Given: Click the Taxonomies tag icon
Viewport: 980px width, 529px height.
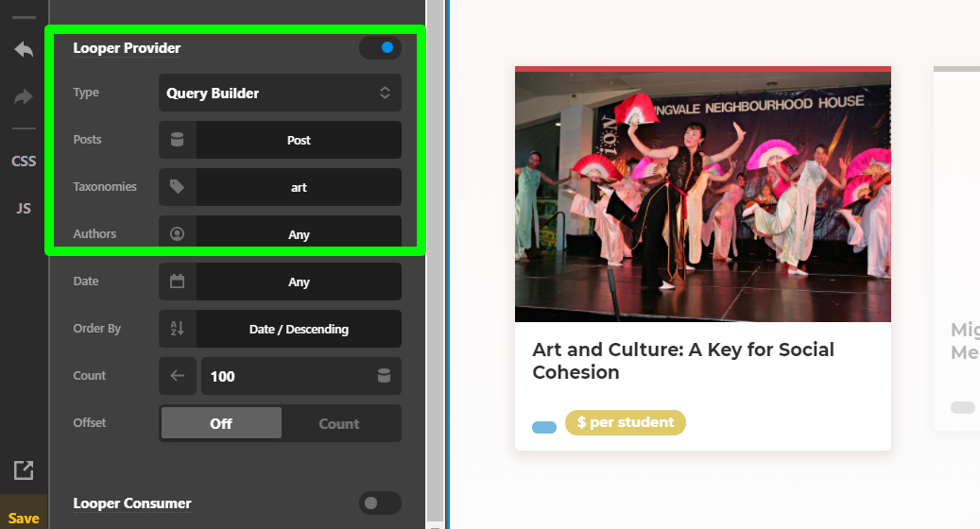Looking at the screenshot, I should tap(177, 187).
